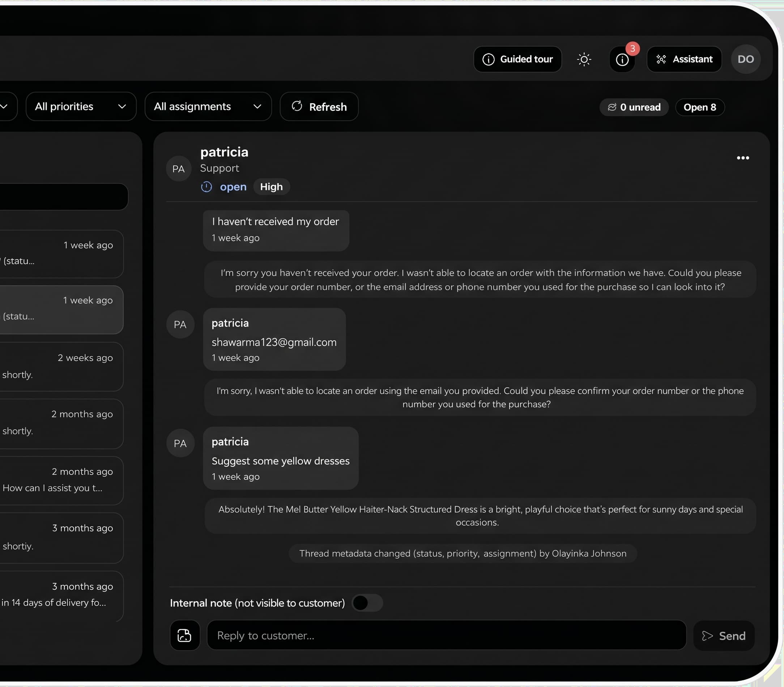Click the attachment icon beside reply field
784x687 pixels.
point(185,635)
